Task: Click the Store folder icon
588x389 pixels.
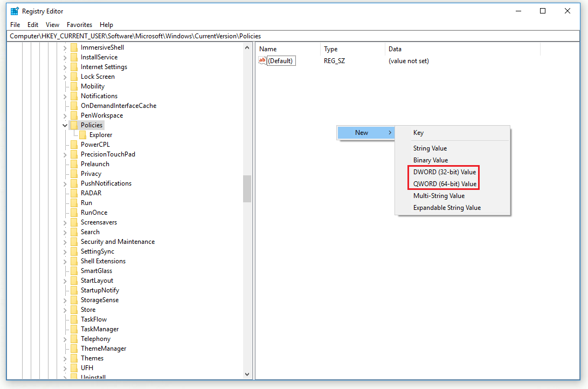Action: (74, 310)
